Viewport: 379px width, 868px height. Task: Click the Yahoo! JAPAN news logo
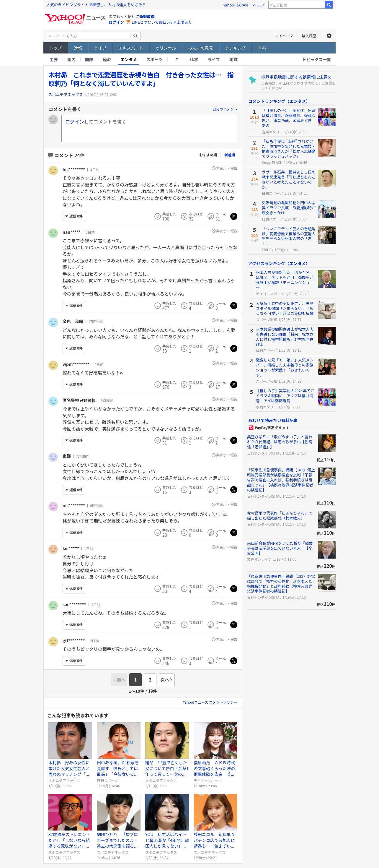(75, 19)
